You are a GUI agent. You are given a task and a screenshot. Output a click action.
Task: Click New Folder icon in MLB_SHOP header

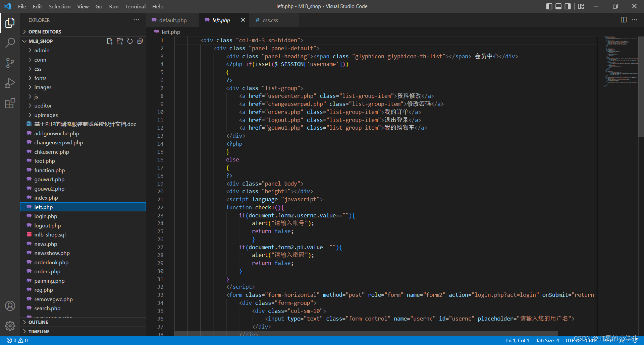pos(120,41)
